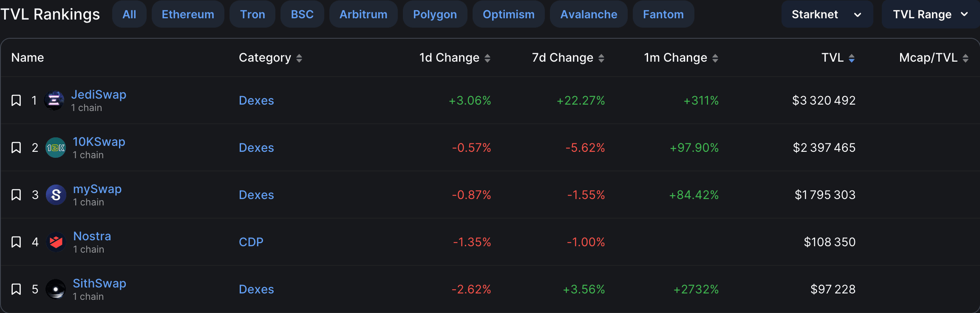The width and height of the screenshot is (980, 313).
Task: Click the JediSwap logo icon
Action: click(54, 100)
